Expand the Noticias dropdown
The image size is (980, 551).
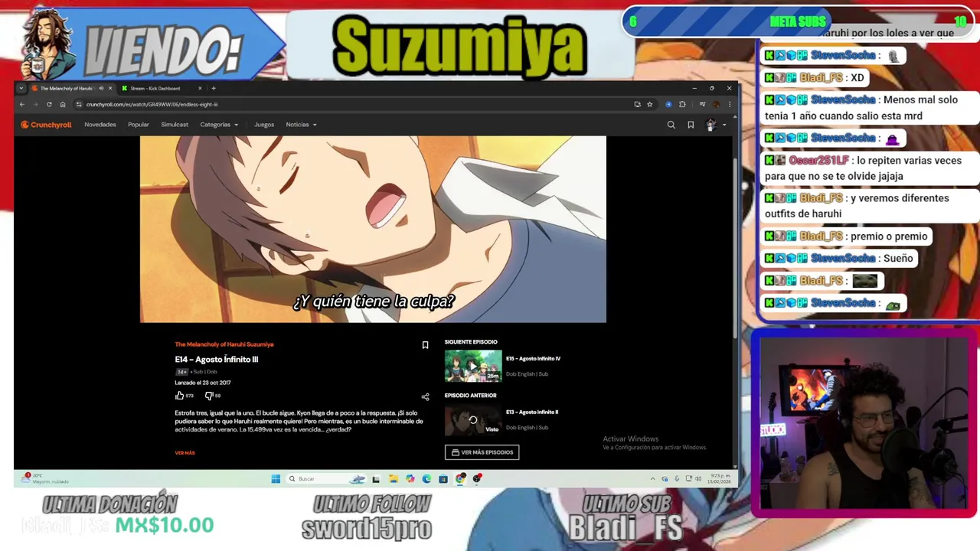[301, 125]
